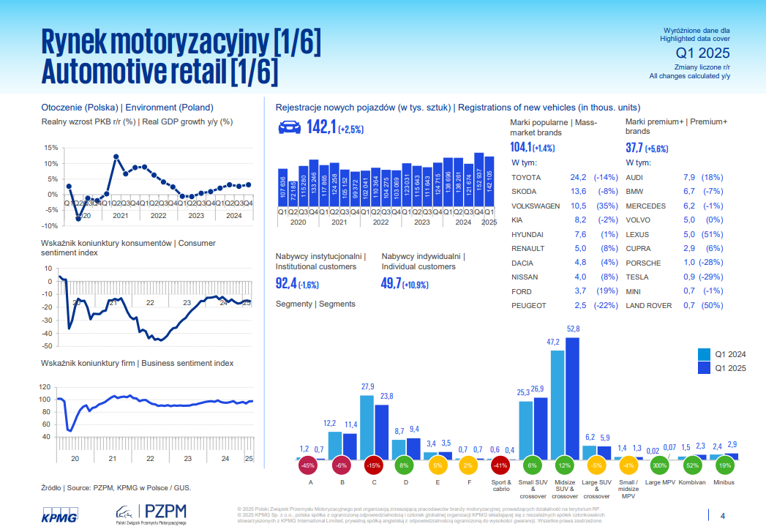Click the registrations bar labelled 142 105
Screen dimensions: 766x532
coord(489,181)
